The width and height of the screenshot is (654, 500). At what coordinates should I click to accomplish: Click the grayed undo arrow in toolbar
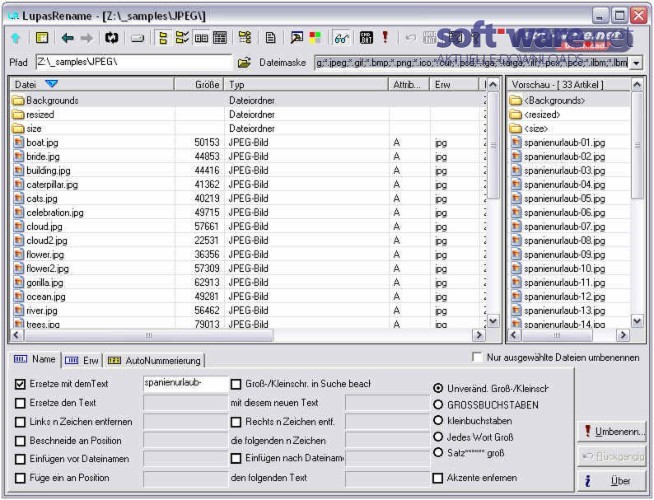pyautogui.click(x=411, y=38)
